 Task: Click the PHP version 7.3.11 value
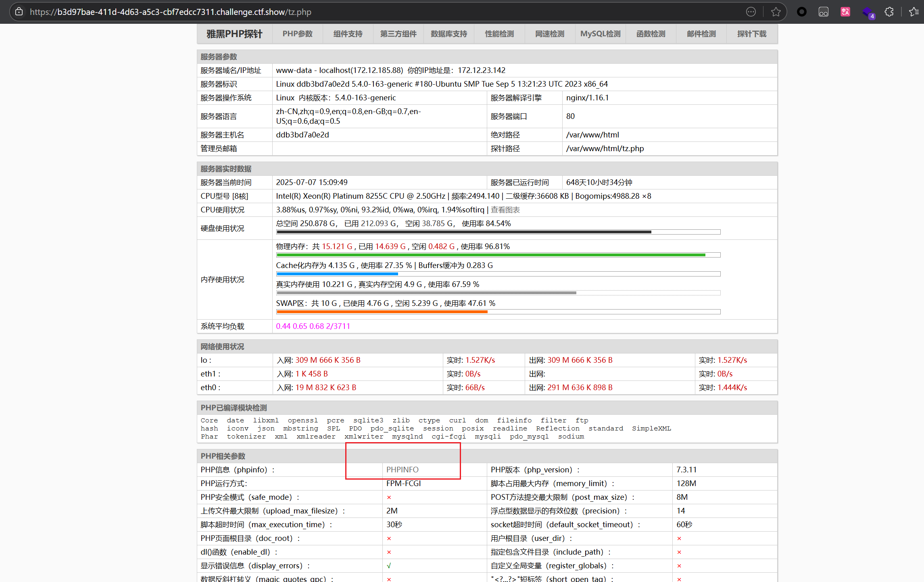(x=686, y=470)
